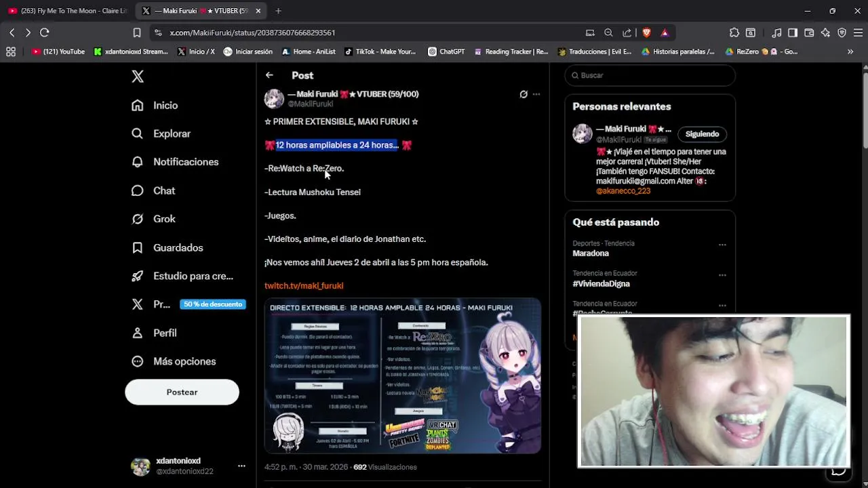
Task: Open Maki Furuki avatar in Personas relevantes
Action: coord(583,134)
